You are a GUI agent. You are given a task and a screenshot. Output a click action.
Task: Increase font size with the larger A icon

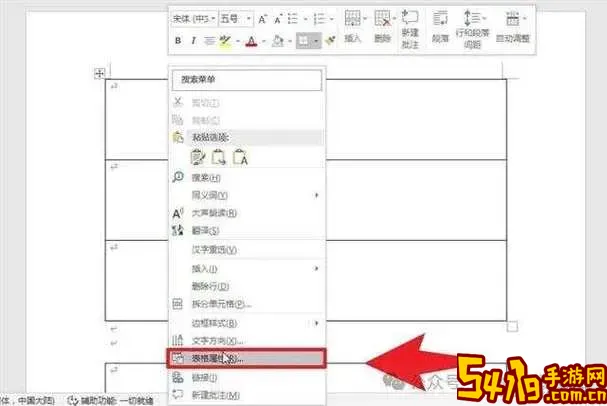tap(262, 19)
